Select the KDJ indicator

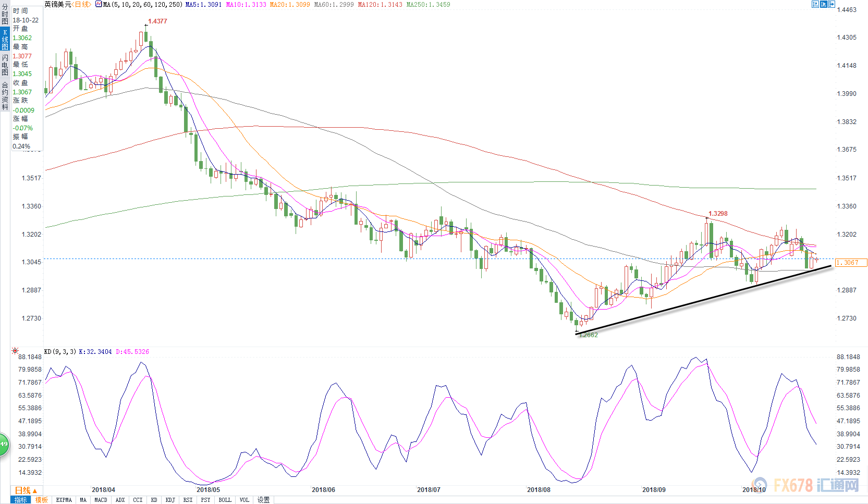pos(170,500)
